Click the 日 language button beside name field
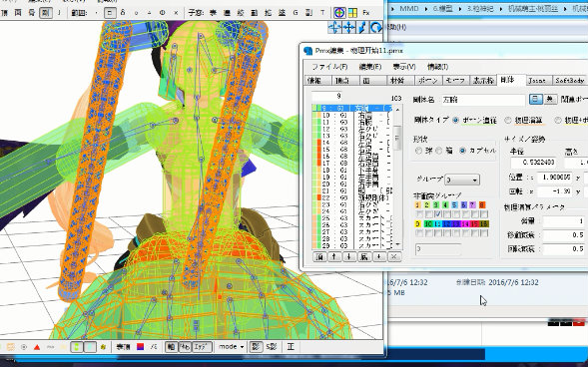The height and width of the screenshot is (367, 588). point(536,100)
